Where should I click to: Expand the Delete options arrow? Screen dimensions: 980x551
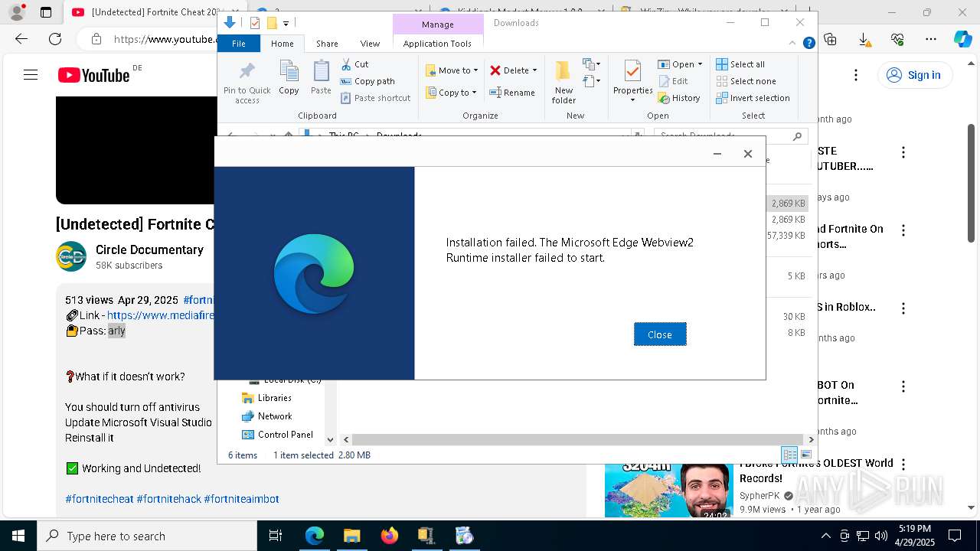click(x=534, y=70)
